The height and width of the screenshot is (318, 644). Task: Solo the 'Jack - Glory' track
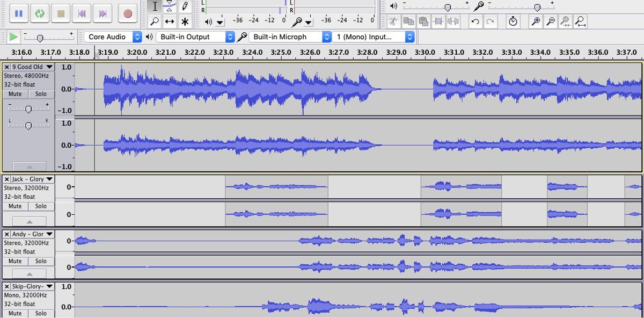click(x=41, y=206)
